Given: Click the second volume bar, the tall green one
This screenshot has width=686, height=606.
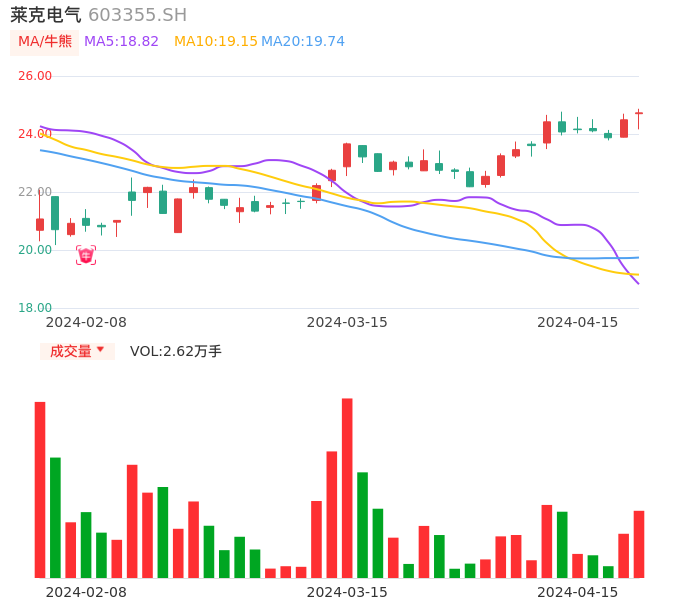Looking at the screenshot, I should pos(56,517).
